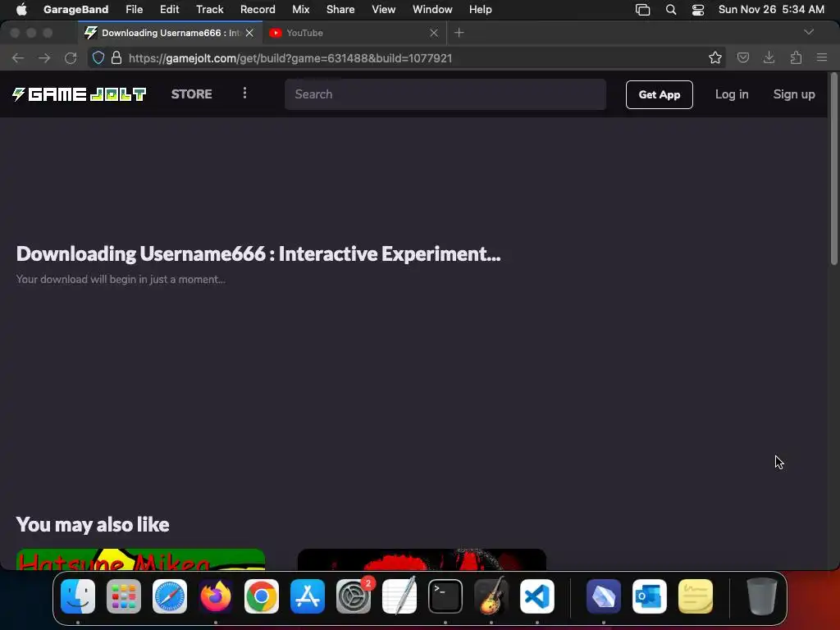Open Control Center in menu bar
Viewport: 840px width, 630px height.
click(697, 9)
